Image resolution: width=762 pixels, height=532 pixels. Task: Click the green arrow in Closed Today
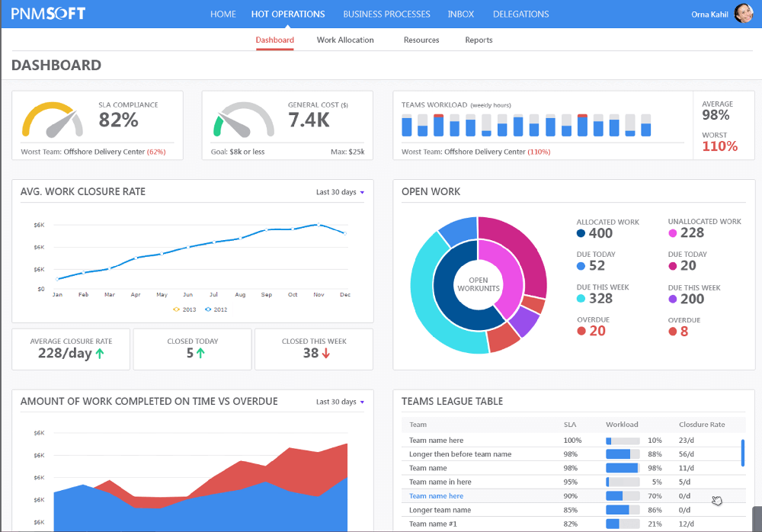point(200,354)
